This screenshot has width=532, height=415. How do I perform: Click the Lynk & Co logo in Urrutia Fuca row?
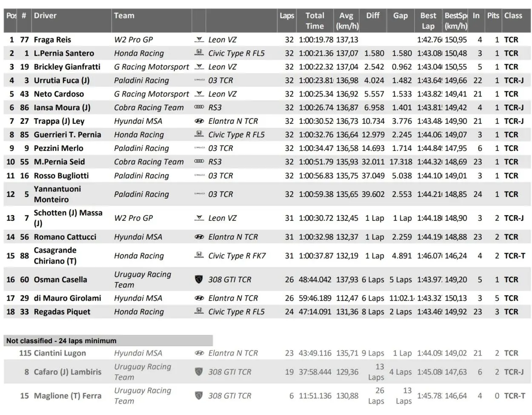pyautogui.click(x=199, y=80)
